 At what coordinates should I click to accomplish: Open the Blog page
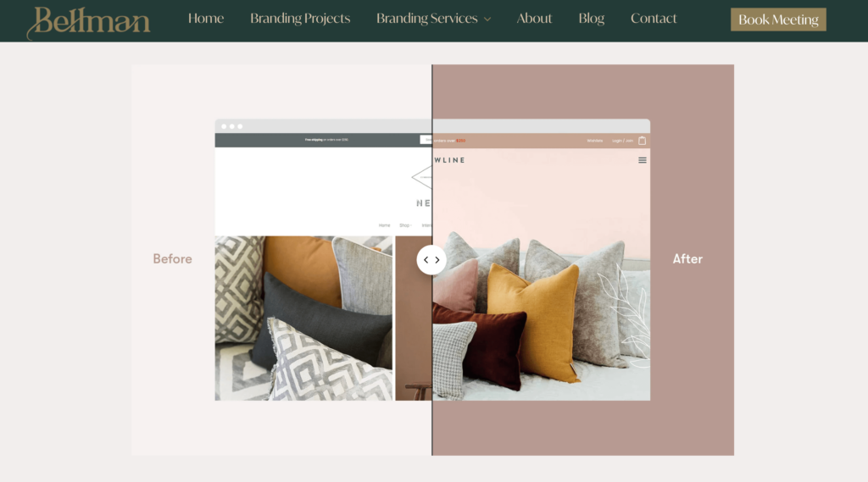pyautogui.click(x=591, y=19)
